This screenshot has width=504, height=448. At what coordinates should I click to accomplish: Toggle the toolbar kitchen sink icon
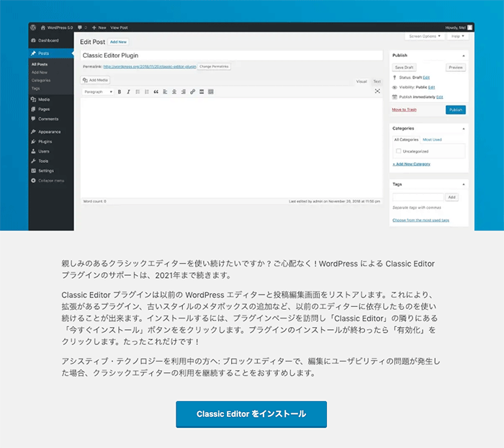pyautogui.click(x=211, y=92)
